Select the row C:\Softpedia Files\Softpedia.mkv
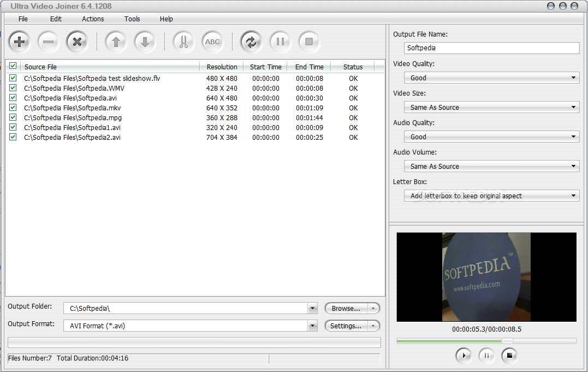588x372 pixels. point(194,108)
